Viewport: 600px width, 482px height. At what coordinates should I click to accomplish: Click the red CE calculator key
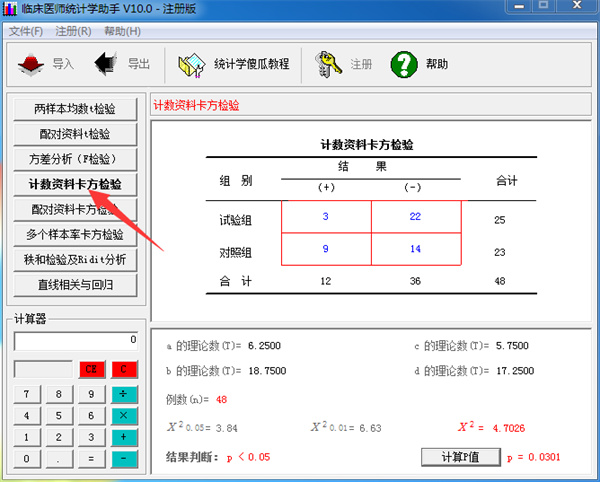91,369
